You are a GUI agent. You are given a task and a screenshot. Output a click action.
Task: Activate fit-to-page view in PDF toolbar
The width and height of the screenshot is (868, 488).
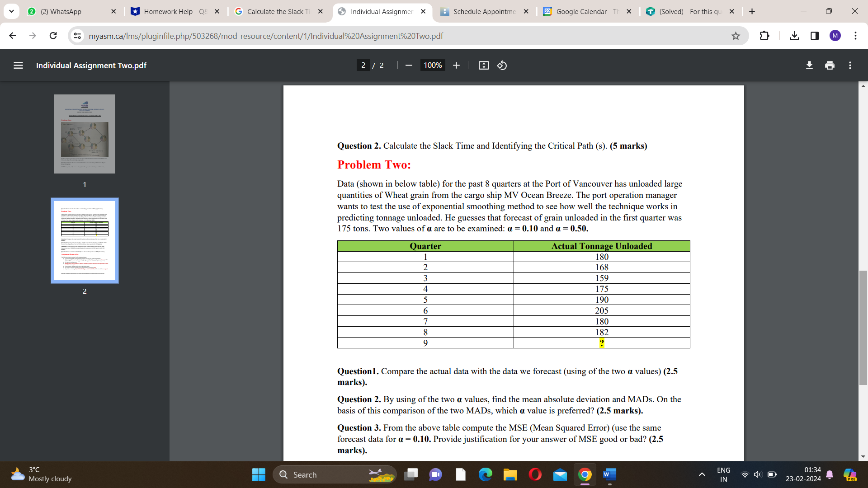[483, 65]
